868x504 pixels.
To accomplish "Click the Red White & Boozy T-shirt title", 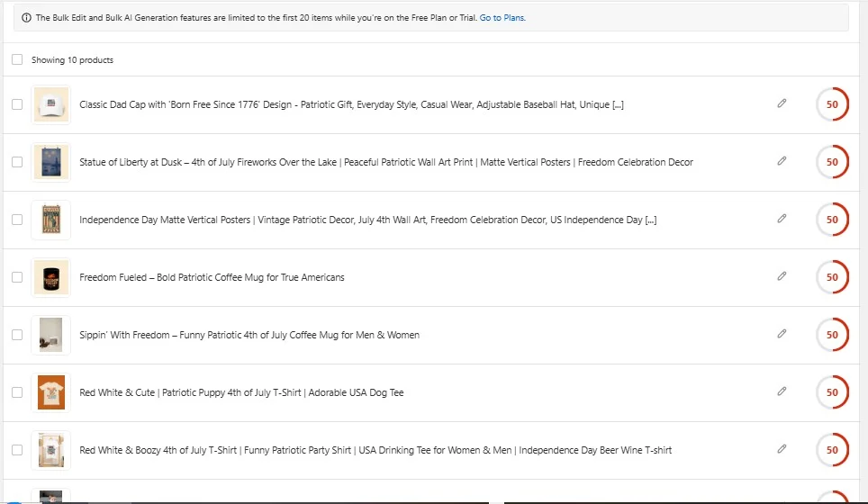I will click(x=375, y=450).
